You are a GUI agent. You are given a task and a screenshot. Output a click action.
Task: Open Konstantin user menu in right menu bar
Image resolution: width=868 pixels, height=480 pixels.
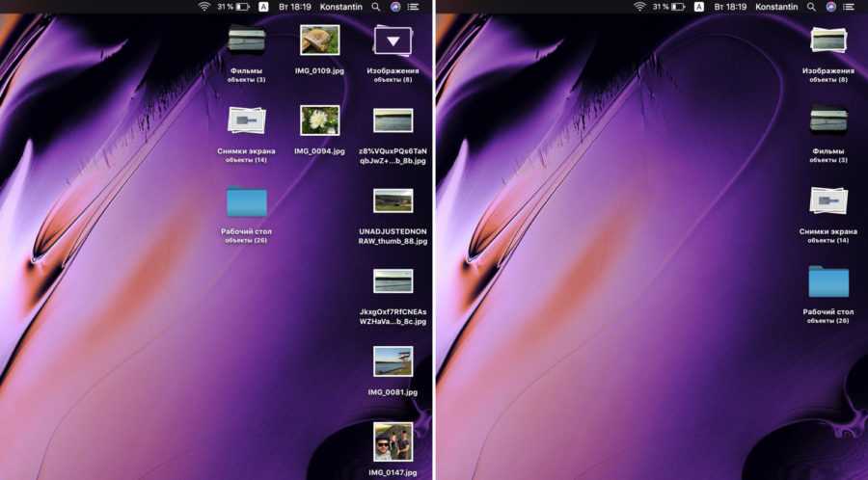click(x=778, y=7)
